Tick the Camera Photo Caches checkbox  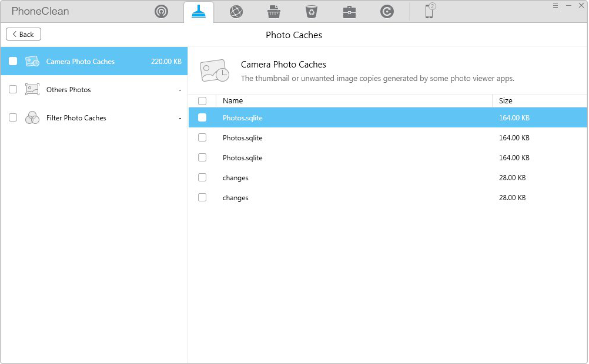[x=13, y=61]
